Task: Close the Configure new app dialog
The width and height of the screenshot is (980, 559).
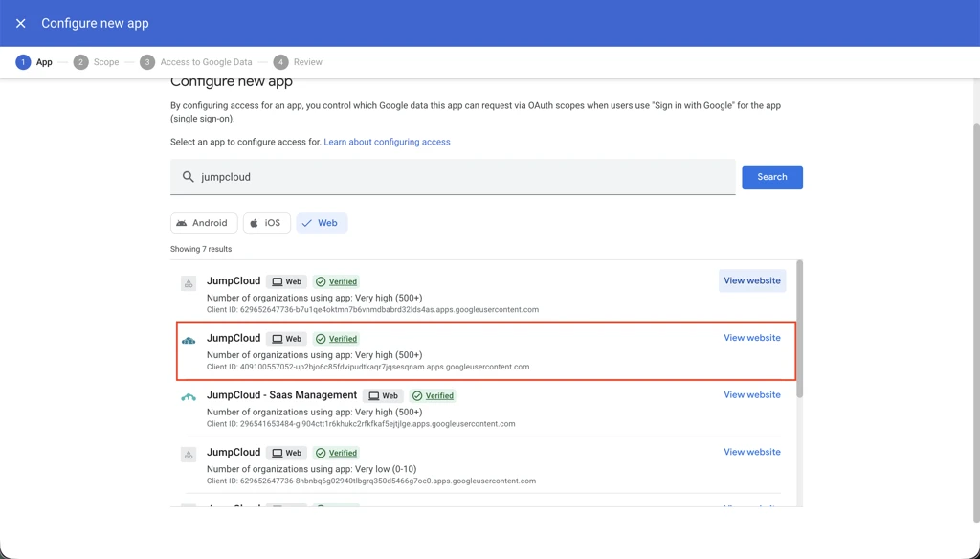Action: point(21,23)
